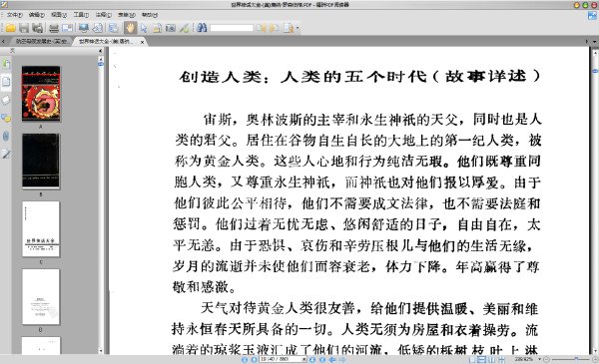Click the search options page icon
The width and height of the screenshot is (599, 364).
pos(289,28)
